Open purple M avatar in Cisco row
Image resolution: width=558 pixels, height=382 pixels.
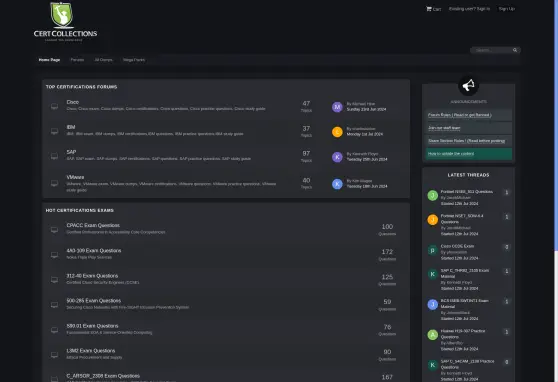click(x=337, y=107)
